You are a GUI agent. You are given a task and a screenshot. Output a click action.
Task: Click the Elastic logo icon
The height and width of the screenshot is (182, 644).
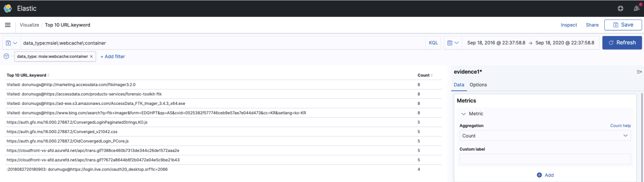tap(8, 8)
